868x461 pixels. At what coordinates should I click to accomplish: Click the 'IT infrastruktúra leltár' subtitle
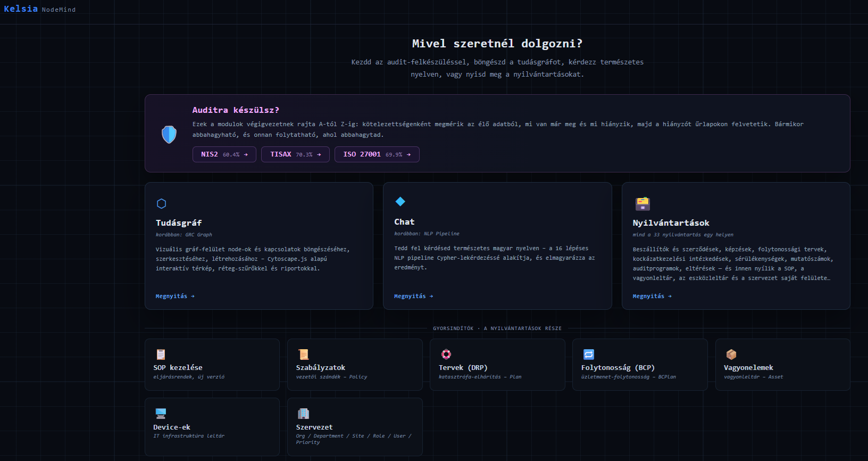[x=189, y=436]
